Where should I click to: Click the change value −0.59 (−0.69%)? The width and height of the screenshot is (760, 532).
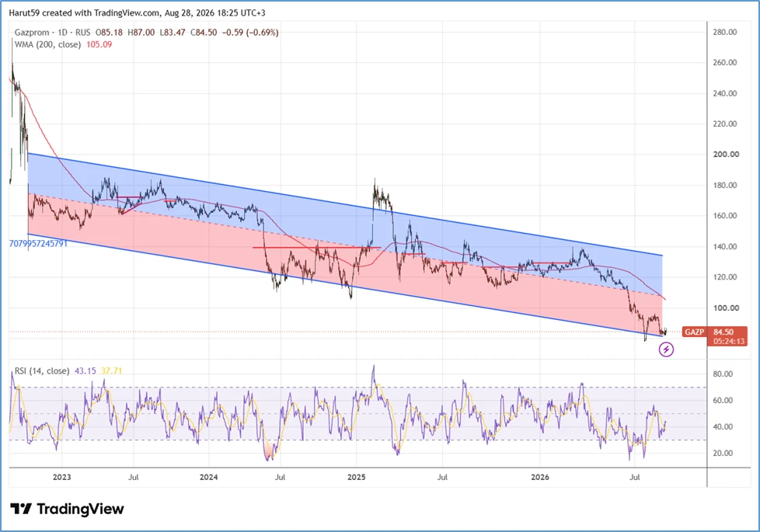point(250,33)
